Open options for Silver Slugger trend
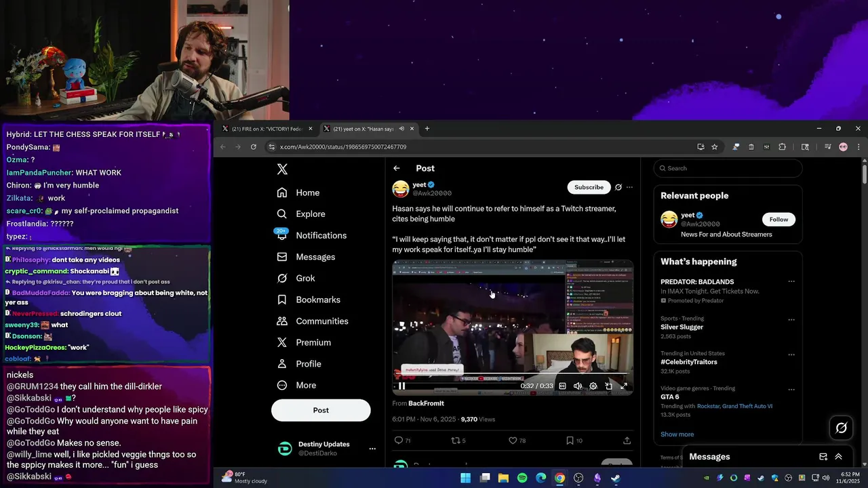Screen dimensions: 868x488 pos(791,320)
